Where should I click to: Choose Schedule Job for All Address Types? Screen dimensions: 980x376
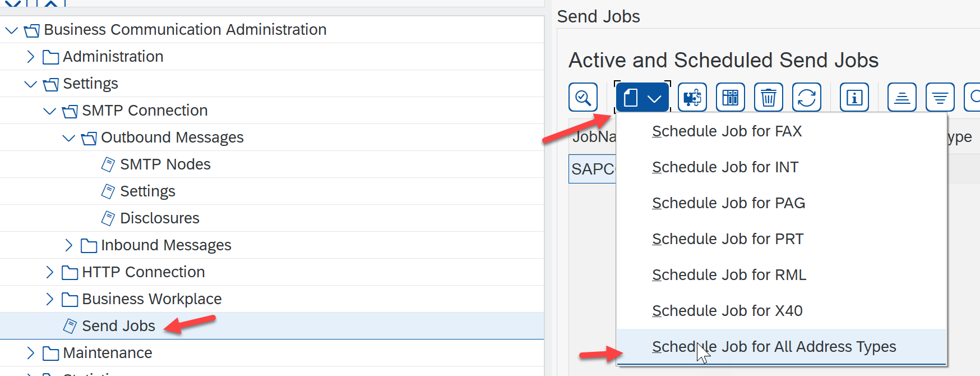[782, 347]
